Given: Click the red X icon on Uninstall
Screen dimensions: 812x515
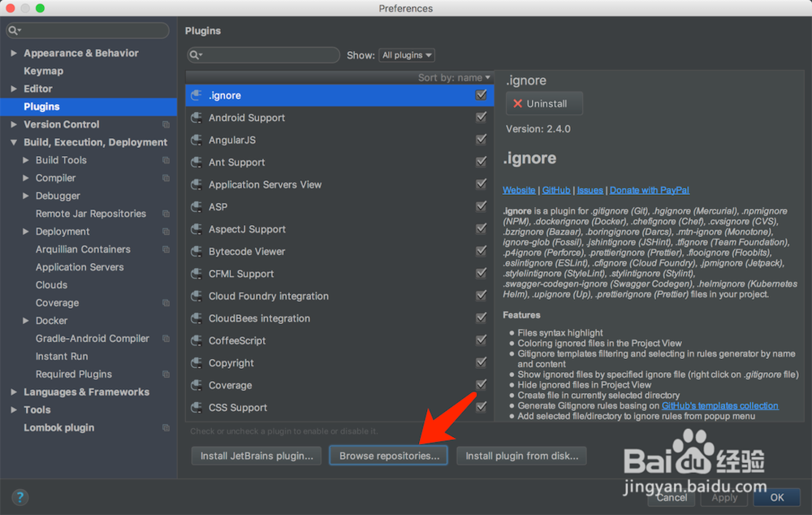Looking at the screenshot, I should [517, 104].
